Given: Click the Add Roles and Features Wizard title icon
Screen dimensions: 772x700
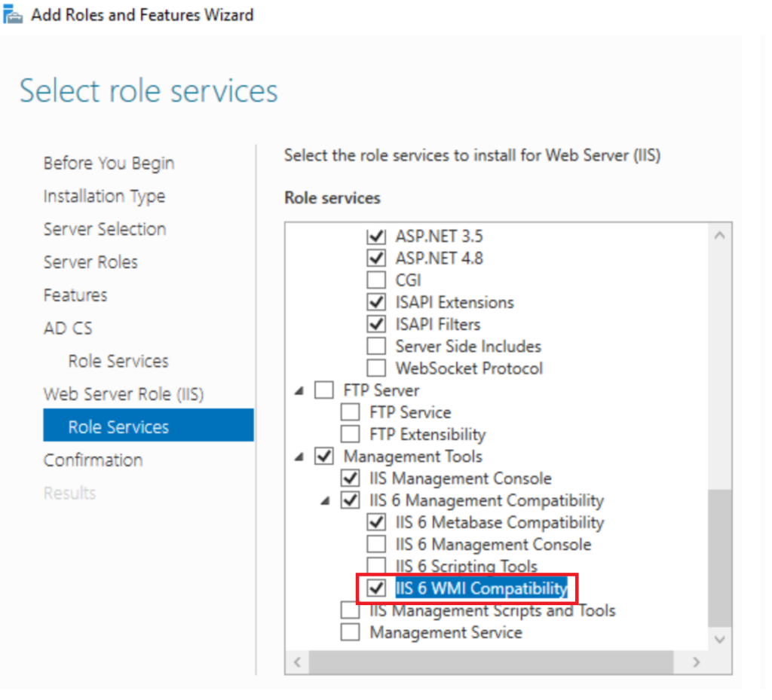Looking at the screenshot, I should [x=12, y=14].
